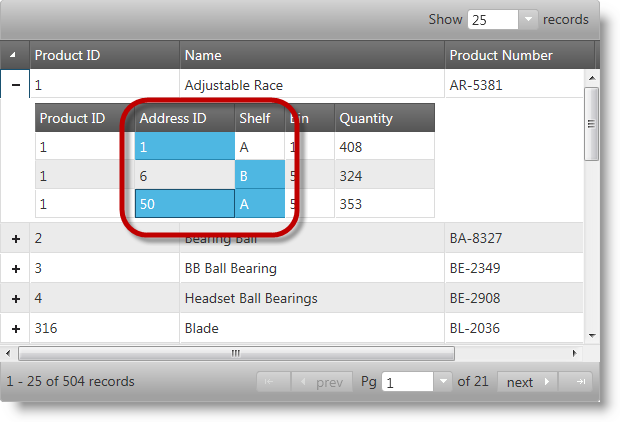Open the Show records count dropdown
Screen dimensions: 620x422
click(528, 20)
